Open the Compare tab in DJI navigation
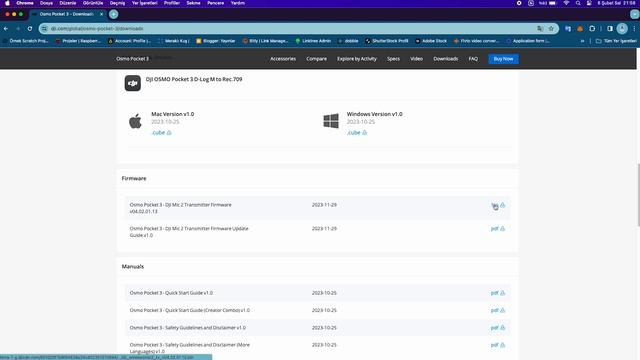 pyautogui.click(x=316, y=59)
